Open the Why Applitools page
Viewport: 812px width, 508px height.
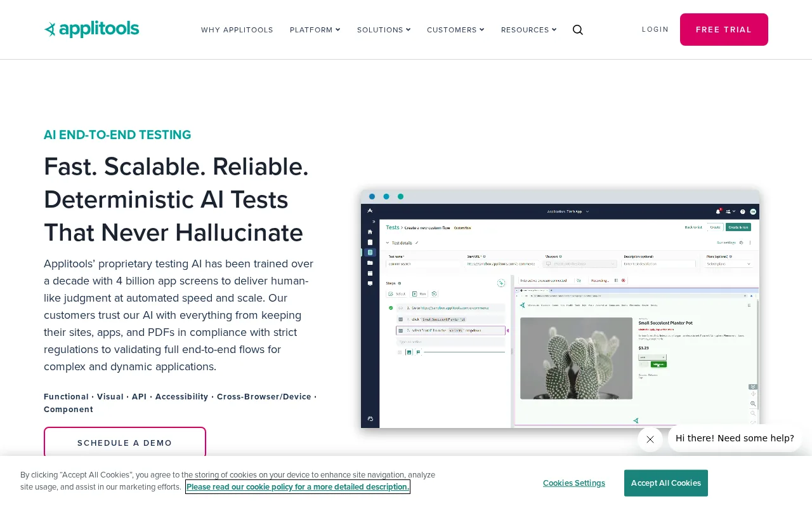pos(237,30)
